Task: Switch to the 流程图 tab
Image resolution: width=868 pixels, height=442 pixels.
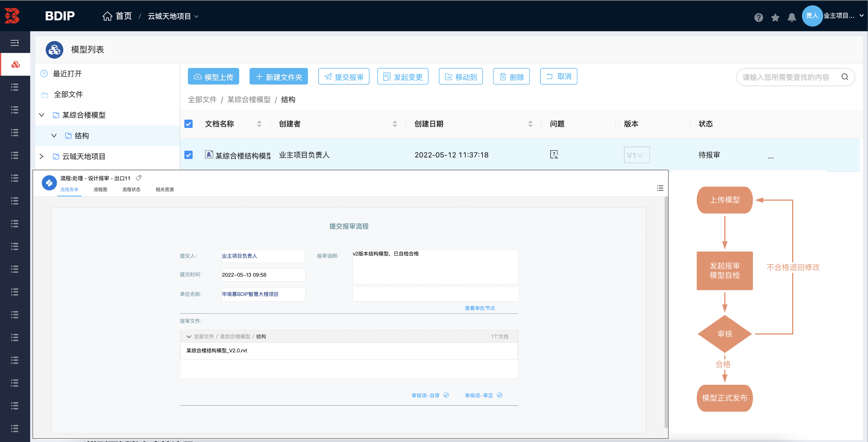Action: click(100, 190)
